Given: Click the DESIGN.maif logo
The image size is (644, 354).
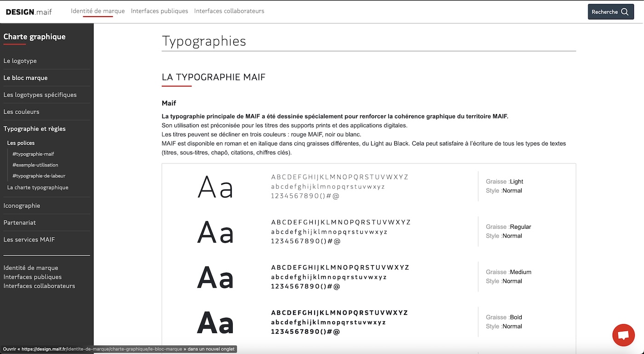Looking at the screenshot, I should pyautogui.click(x=29, y=12).
